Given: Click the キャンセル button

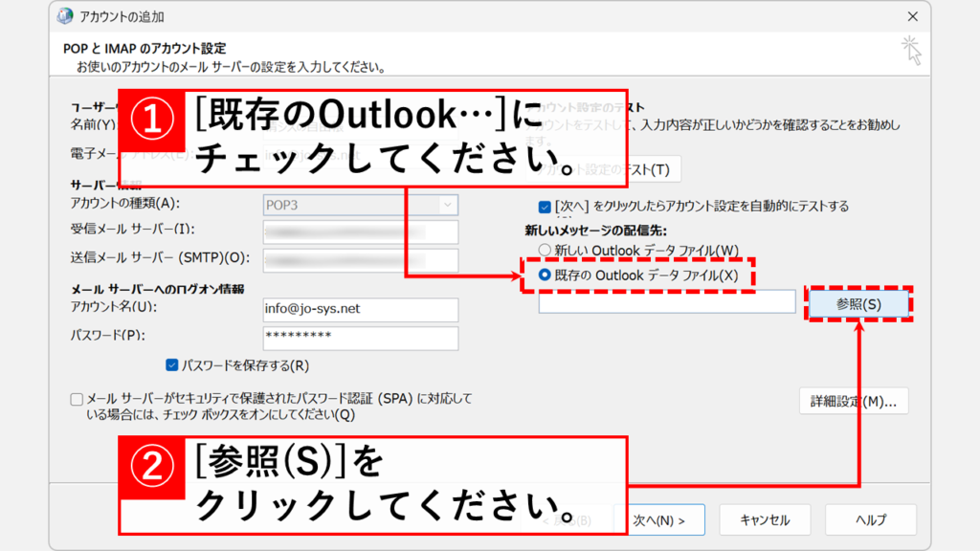Looking at the screenshot, I should coord(765,519).
